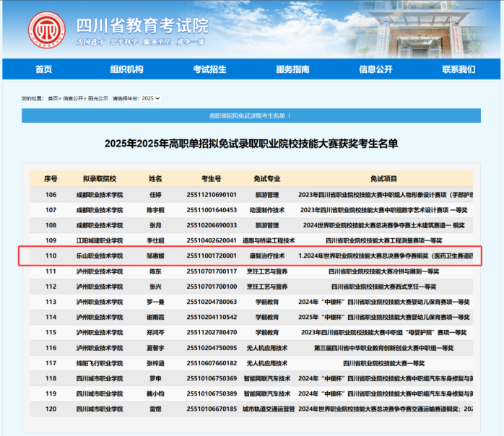Click 第三届四川省中华职业教育创新创业大赛 cell
Viewport: 504px width, 436px height.
(384, 348)
